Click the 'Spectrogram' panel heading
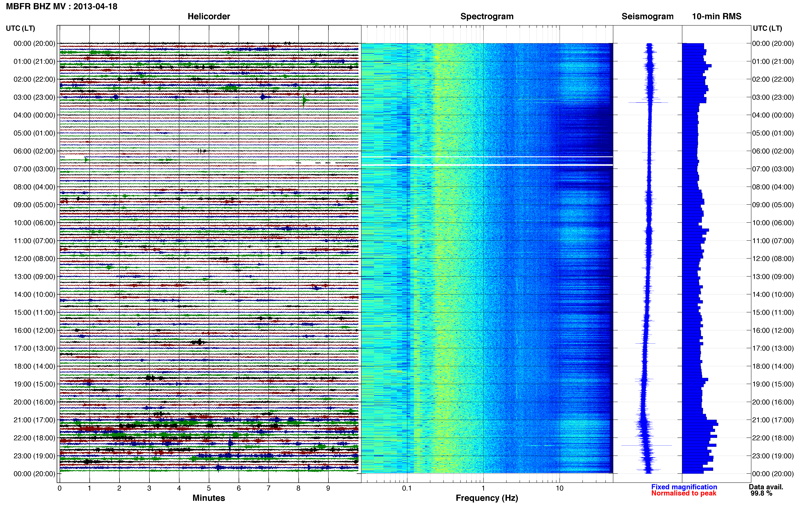 point(487,16)
